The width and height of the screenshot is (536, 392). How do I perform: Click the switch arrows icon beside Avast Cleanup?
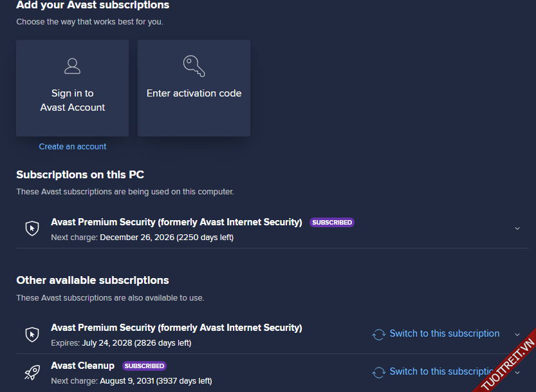[x=379, y=372]
